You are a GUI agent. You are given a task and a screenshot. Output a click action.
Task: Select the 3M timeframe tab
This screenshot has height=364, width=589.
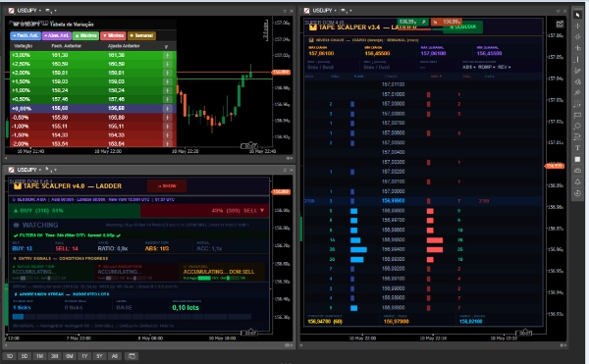(x=54, y=356)
